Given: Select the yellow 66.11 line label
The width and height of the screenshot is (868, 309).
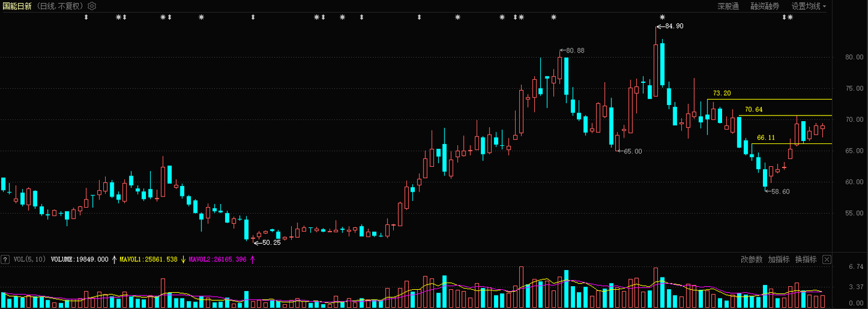Looking at the screenshot, I should 766,137.
